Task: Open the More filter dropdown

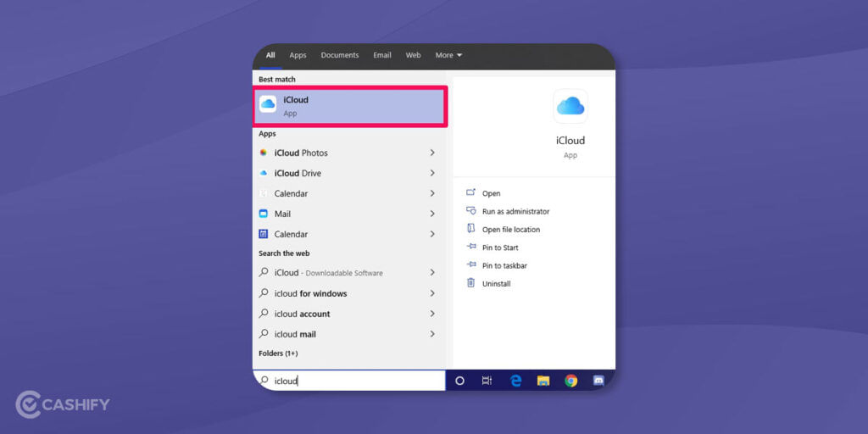Action: (x=448, y=55)
